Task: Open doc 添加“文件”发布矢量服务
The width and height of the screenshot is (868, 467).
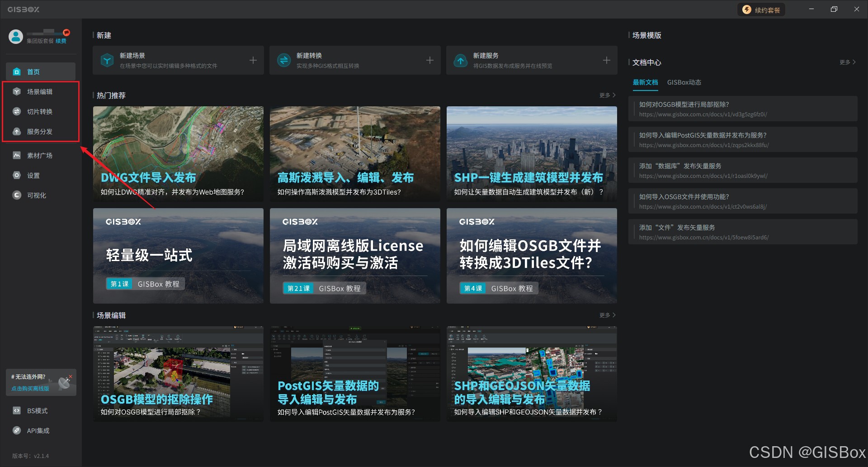Action: click(743, 232)
